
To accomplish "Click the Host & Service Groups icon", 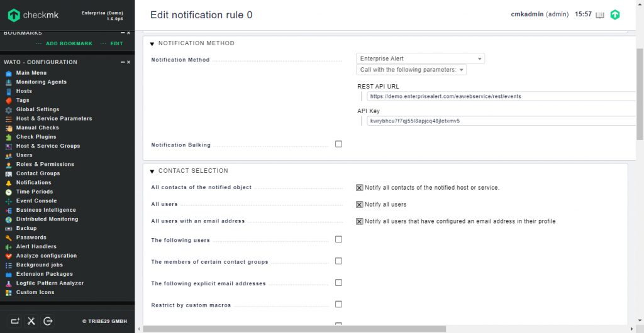I will point(9,146).
